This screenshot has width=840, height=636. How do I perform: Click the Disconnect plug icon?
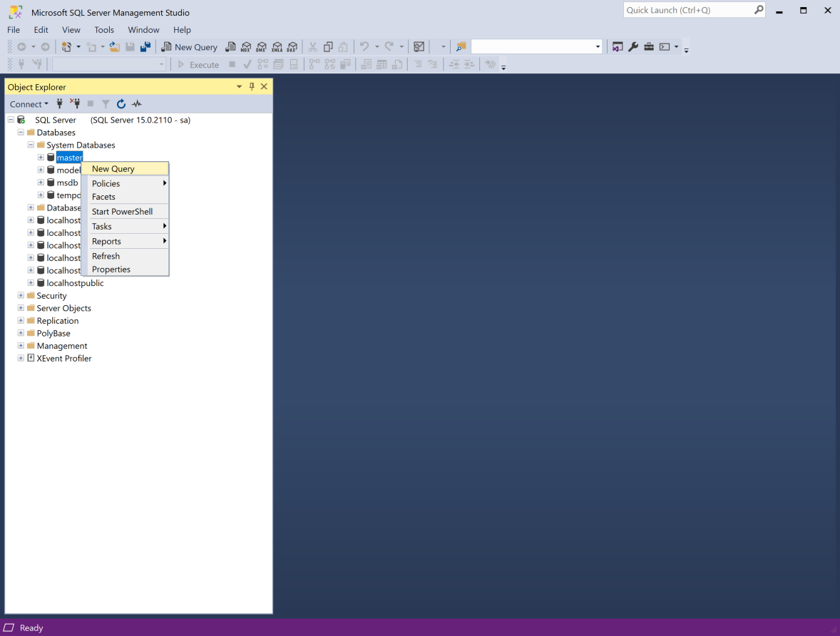click(x=75, y=104)
